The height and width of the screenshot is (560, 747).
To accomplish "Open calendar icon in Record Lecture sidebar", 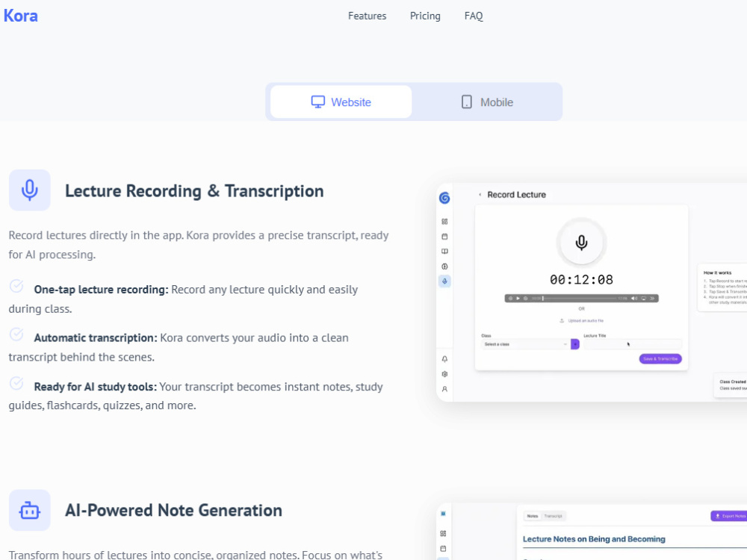I will pos(444,237).
